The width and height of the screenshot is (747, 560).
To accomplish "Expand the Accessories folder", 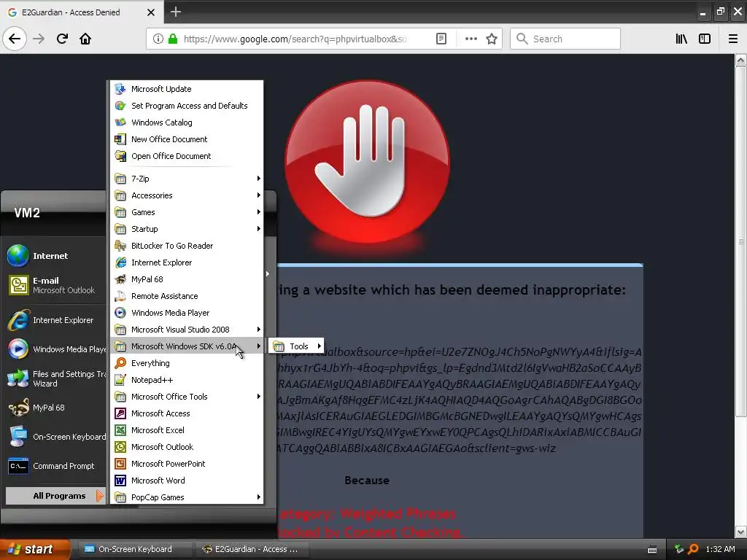I will (186, 195).
